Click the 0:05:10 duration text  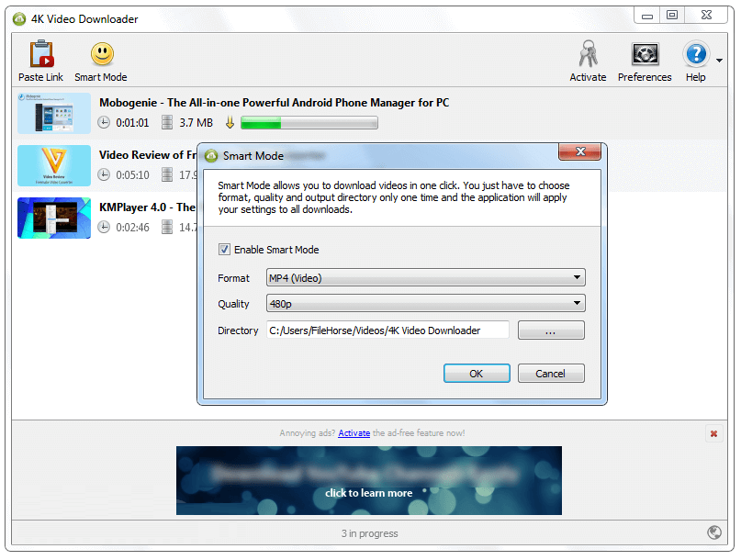click(132, 175)
